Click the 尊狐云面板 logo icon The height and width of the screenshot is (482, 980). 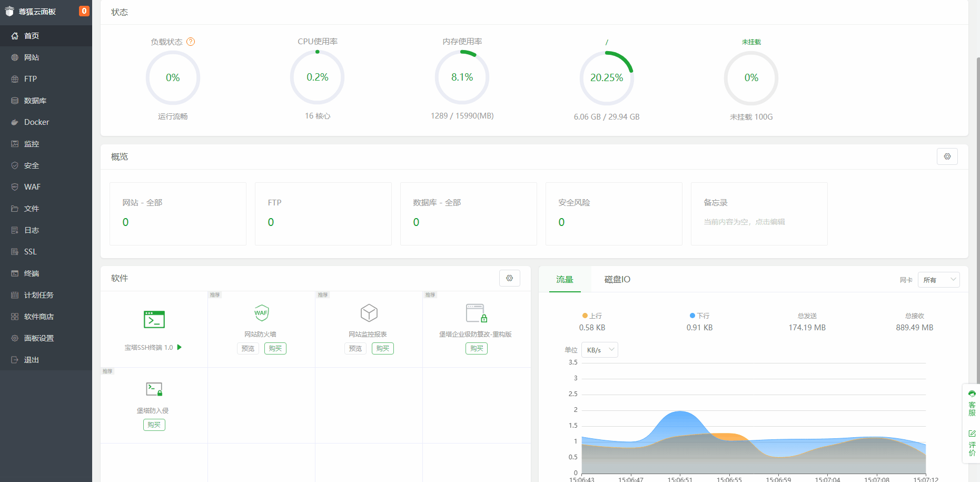9,12
